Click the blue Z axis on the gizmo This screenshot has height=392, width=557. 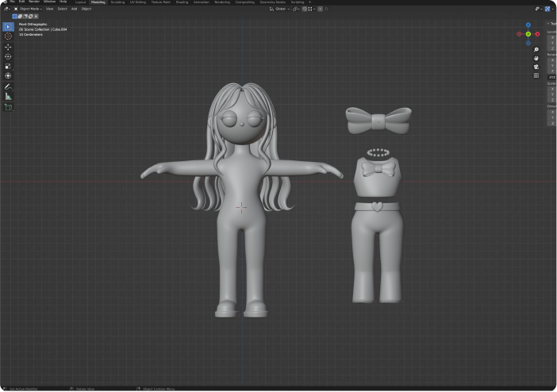[528, 25]
